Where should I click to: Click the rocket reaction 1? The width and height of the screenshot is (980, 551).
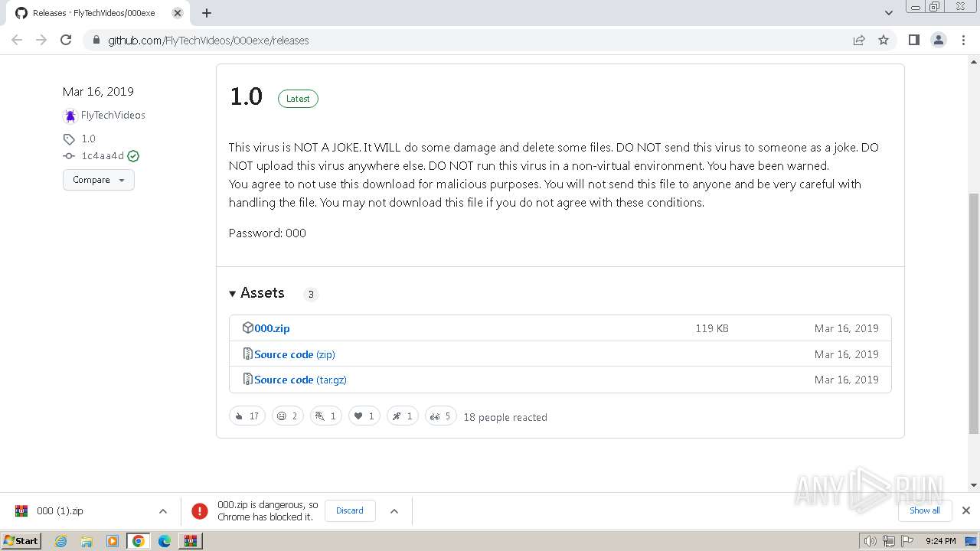[x=403, y=416]
